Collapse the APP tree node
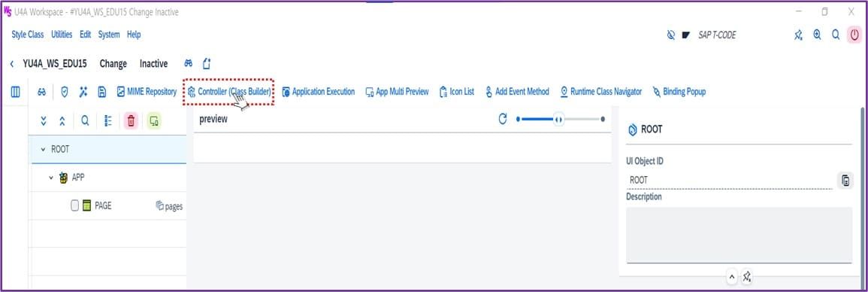The height and width of the screenshot is (292, 868). (x=51, y=178)
